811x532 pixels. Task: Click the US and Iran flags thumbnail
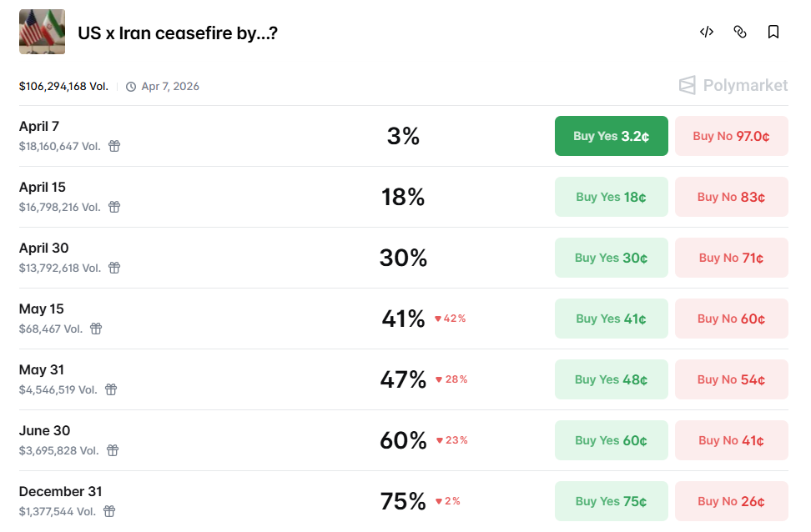[42, 31]
